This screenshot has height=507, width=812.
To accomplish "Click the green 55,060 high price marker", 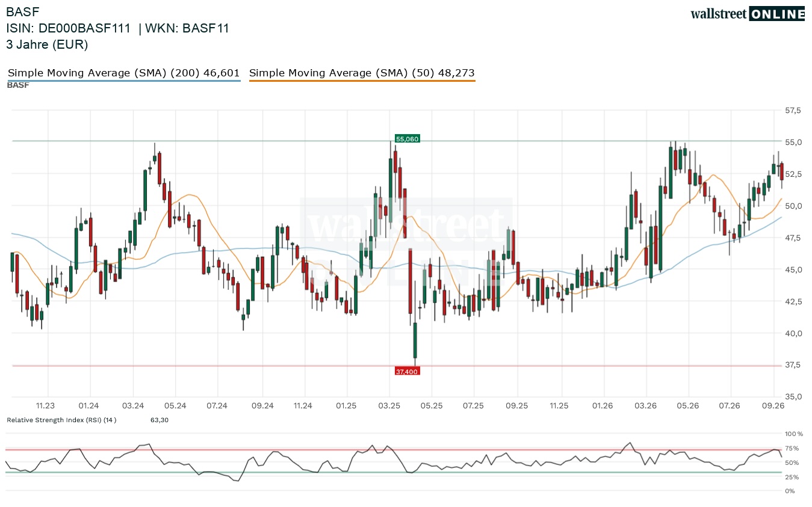I will pos(407,139).
